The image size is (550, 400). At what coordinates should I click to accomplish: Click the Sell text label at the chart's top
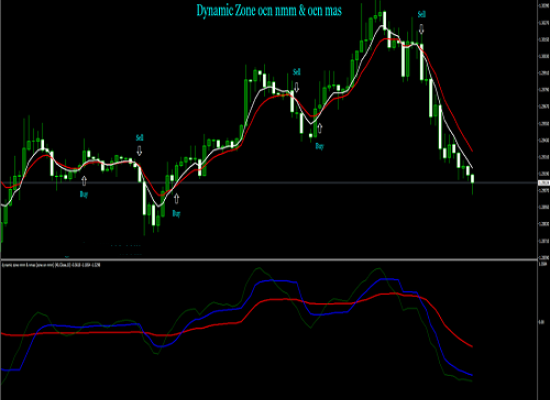[422, 14]
